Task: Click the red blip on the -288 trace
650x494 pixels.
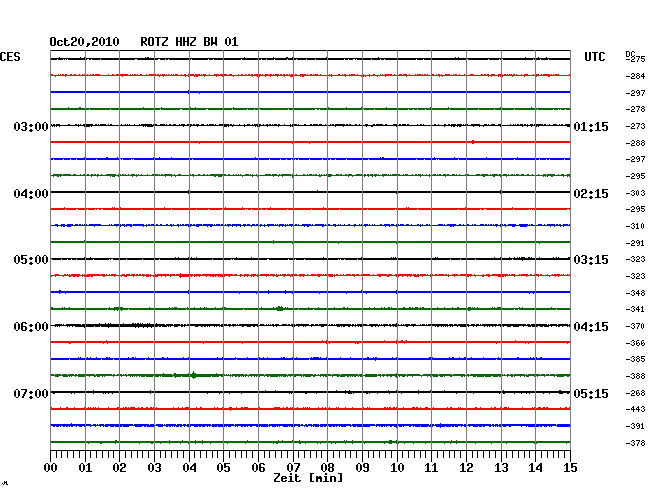Action: click(473, 142)
